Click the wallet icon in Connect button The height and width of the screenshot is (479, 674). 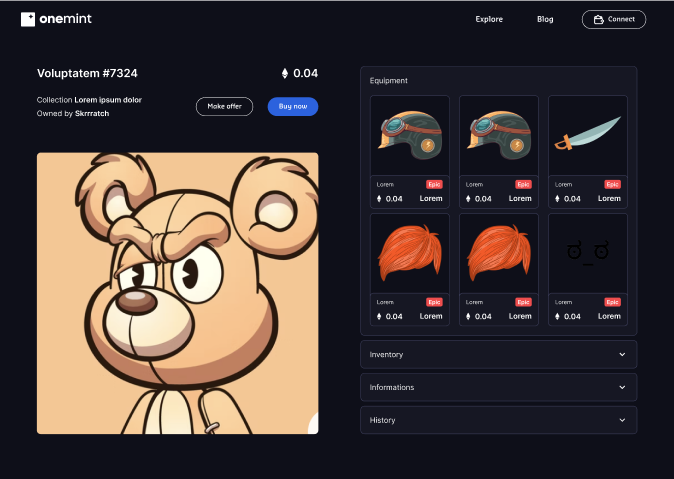tap(598, 19)
